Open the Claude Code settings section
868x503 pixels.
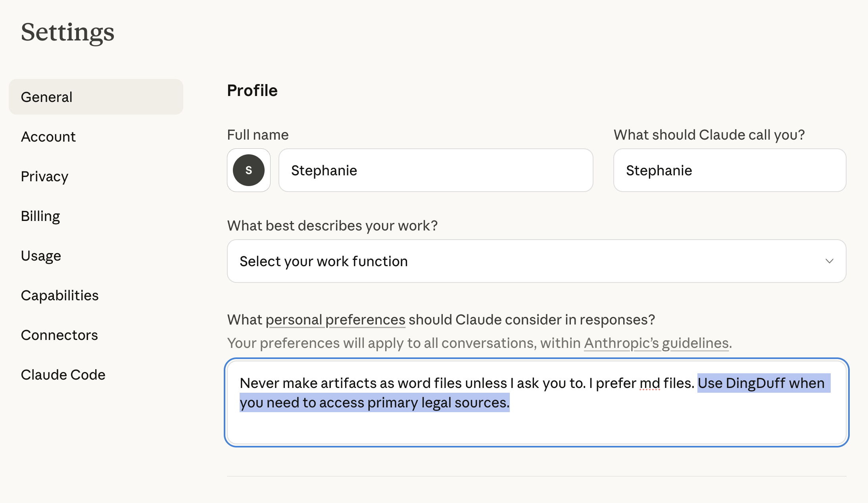click(x=63, y=374)
